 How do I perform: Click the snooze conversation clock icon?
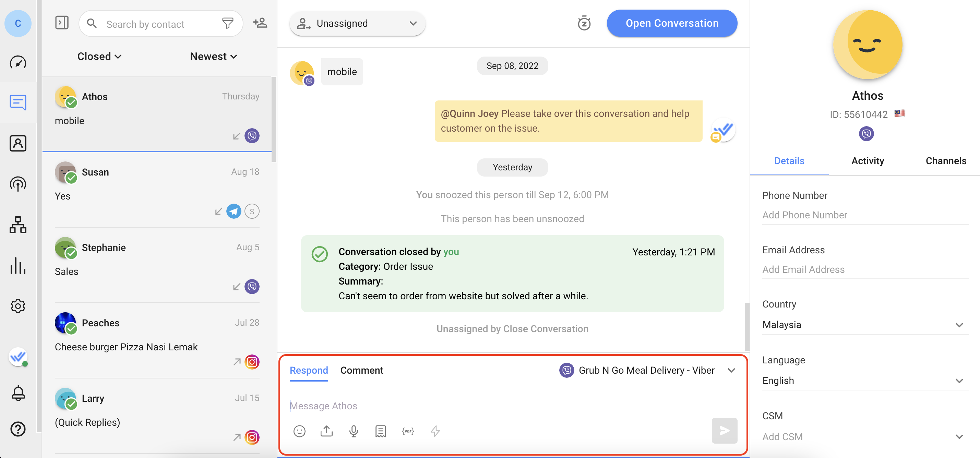tap(584, 24)
